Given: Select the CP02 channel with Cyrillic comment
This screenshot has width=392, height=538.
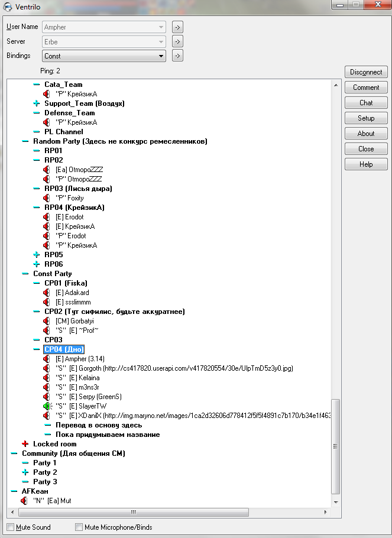Looking at the screenshot, I should pyautogui.click(x=115, y=312).
